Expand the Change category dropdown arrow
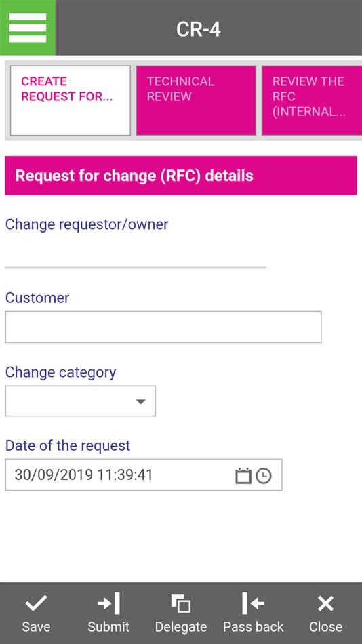 (x=140, y=401)
